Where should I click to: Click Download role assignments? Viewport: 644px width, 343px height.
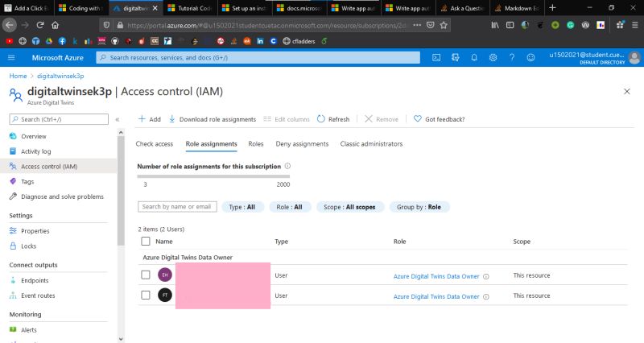pos(213,119)
